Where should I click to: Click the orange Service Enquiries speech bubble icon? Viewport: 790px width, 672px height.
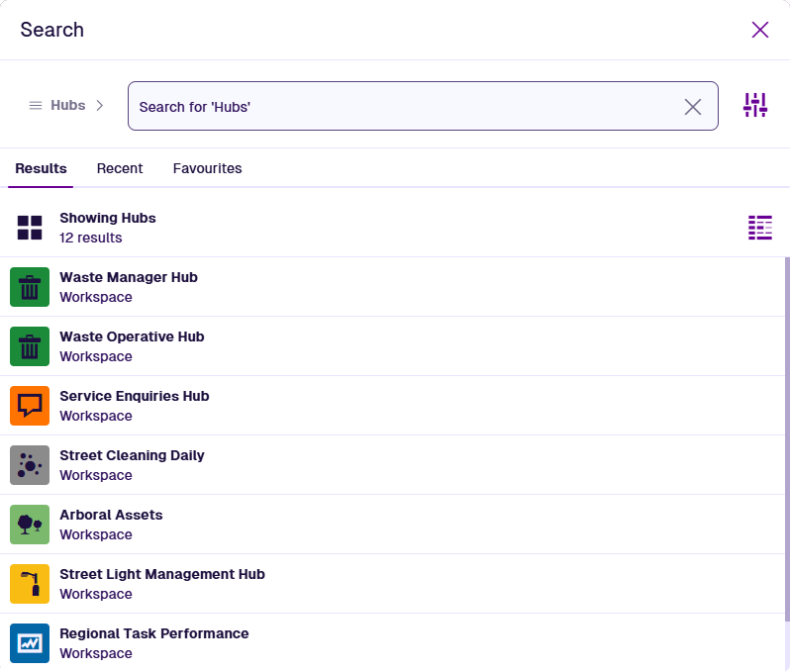30,406
